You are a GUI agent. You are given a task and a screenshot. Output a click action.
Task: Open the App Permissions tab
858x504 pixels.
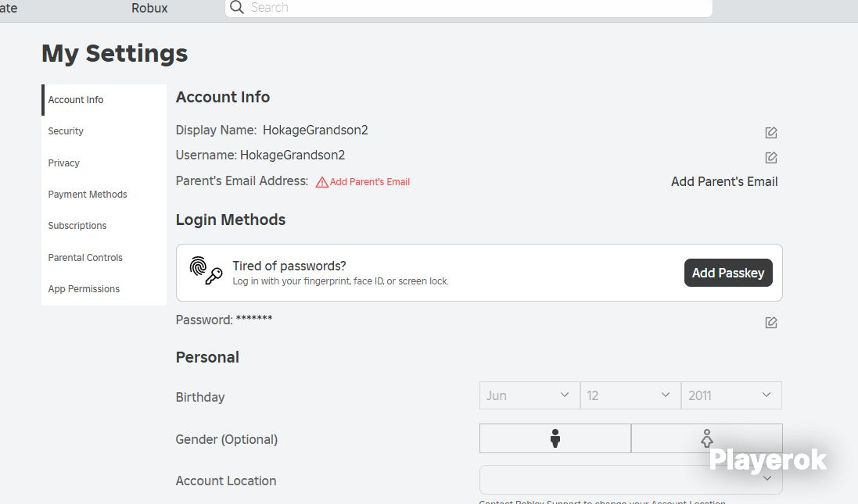104,288
